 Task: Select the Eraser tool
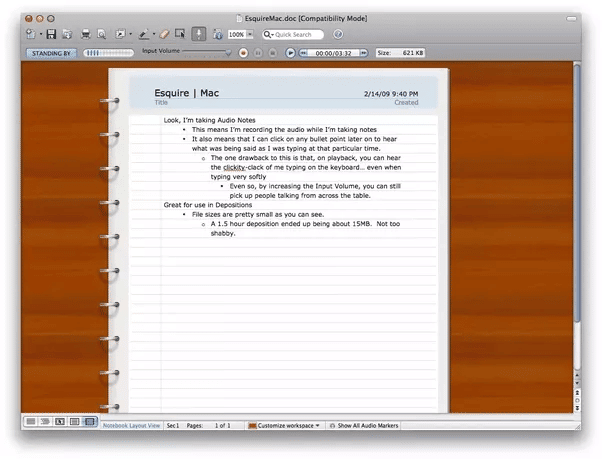click(x=164, y=34)
